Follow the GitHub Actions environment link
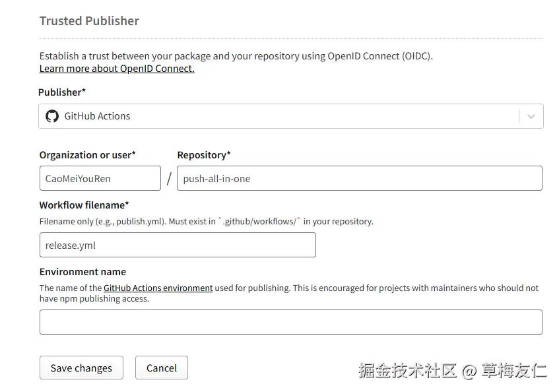The width and height of the screenshot is (559, 392). pos(158,288)
